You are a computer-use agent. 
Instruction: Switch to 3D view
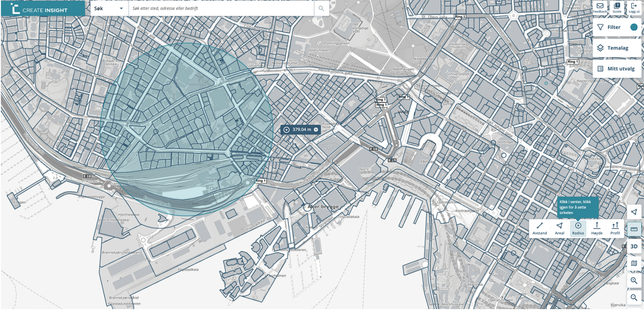click(634, 246)
